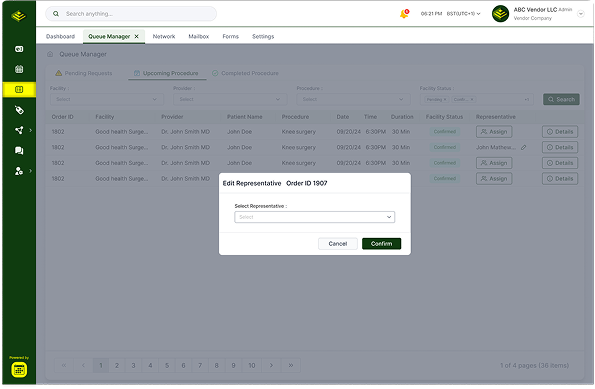The width and height of the screenshot is (595, 389).
Task: Expand the network sidebar submenu chevron
Action: 31,130
